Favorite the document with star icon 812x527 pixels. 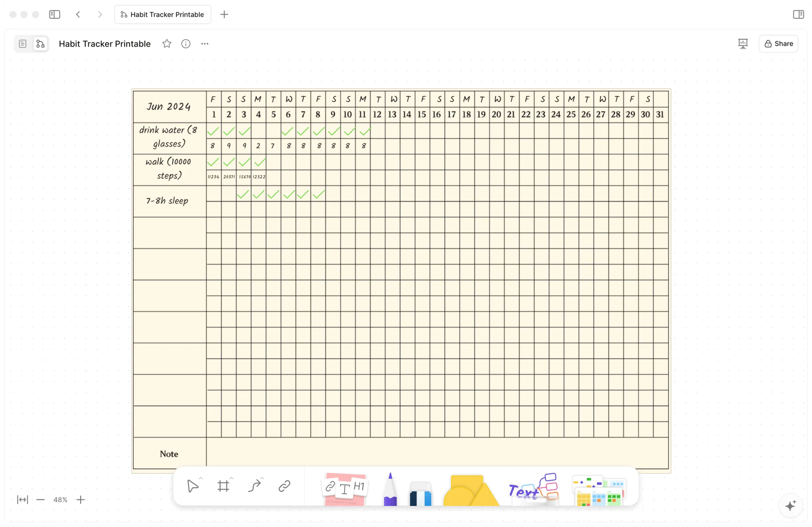click(x=167, y=44)
